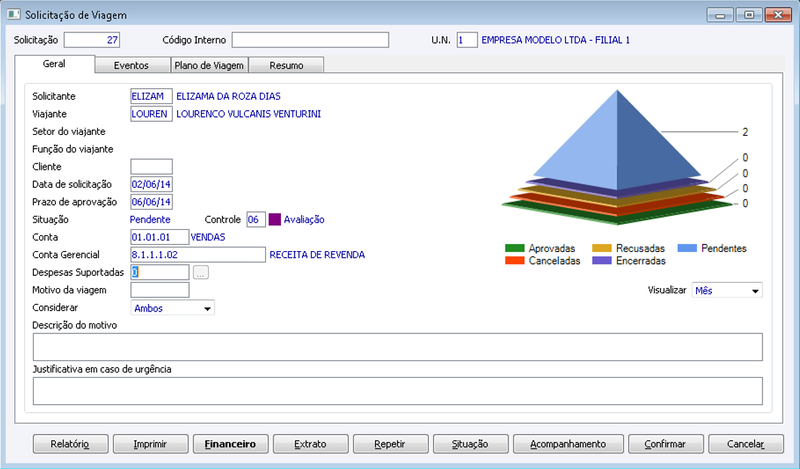Click the text EMPRESA MODELO LTDA - FILIAL 1
The width and height of the screenshot is (800, 469).
click(556, 40)
